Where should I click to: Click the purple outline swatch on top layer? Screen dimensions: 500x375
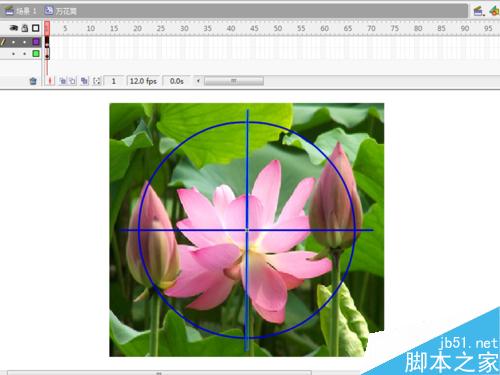click(36, 42)
